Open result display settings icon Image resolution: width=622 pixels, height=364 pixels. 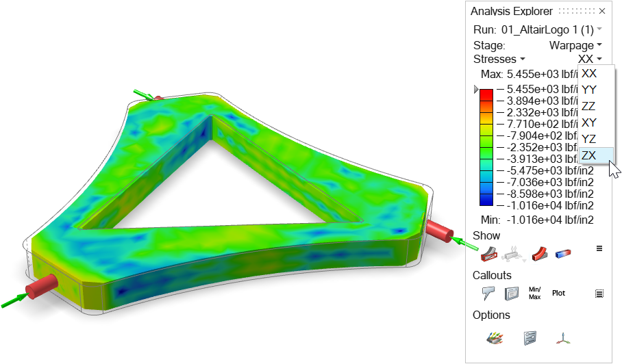(x=530, y=338)
